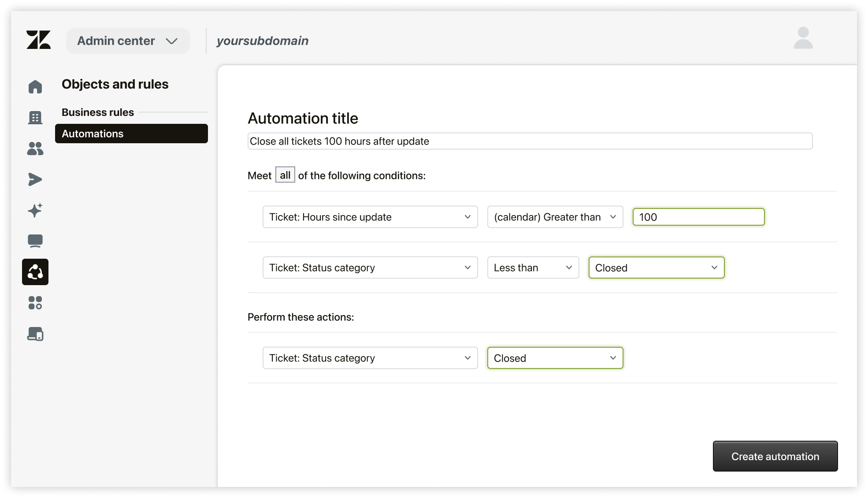Open the People sidebar icon

tap(35, 149)
